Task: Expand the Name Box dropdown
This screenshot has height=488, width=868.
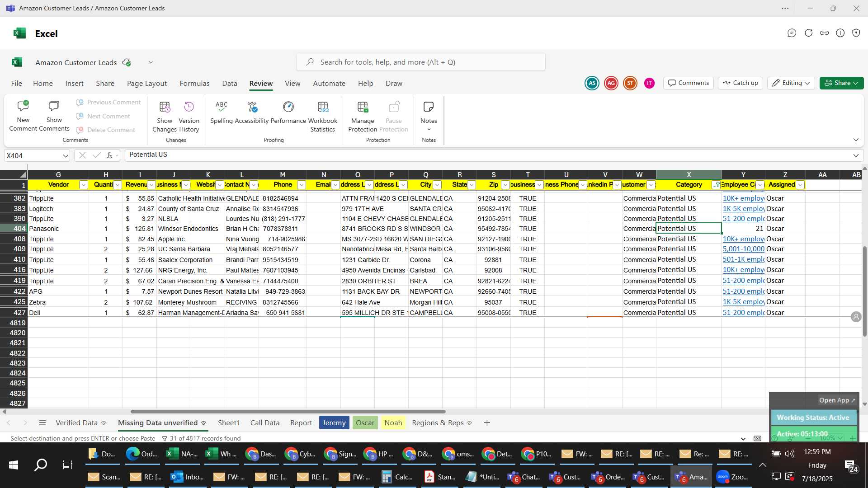Action: (x=66, y=156)
